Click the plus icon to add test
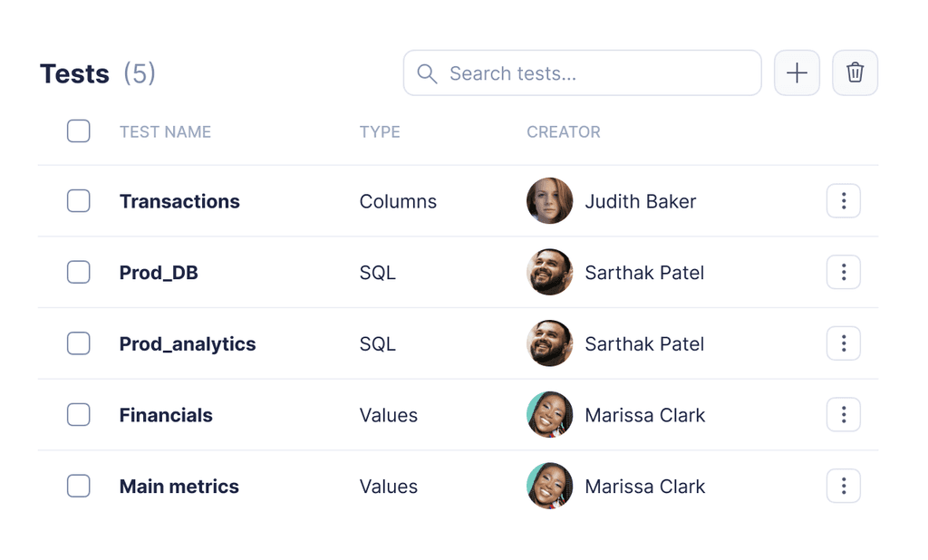The width and height of the screenshot is (928, 560). (797, 72)
